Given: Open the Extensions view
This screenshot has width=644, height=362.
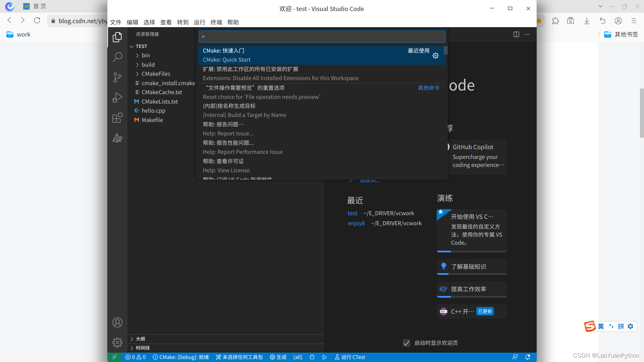Looking at the screenshot, I should click(117, 118).
